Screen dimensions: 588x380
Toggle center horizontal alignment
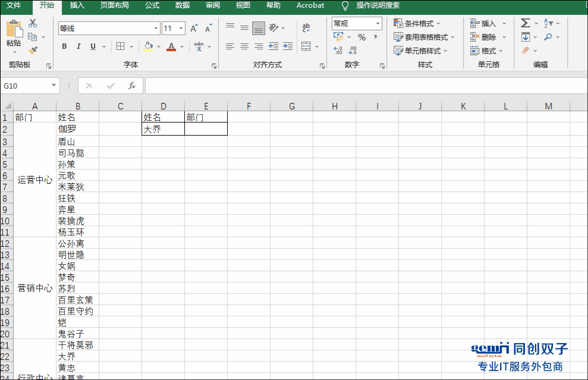tap(244, 46)
